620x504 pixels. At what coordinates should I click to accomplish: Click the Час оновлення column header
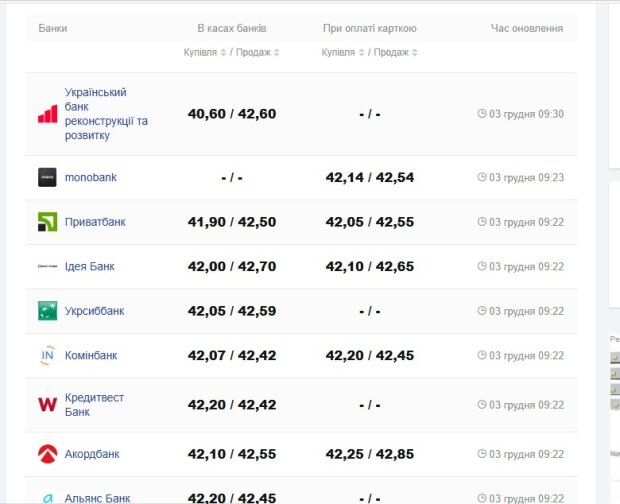coord(526,28)
